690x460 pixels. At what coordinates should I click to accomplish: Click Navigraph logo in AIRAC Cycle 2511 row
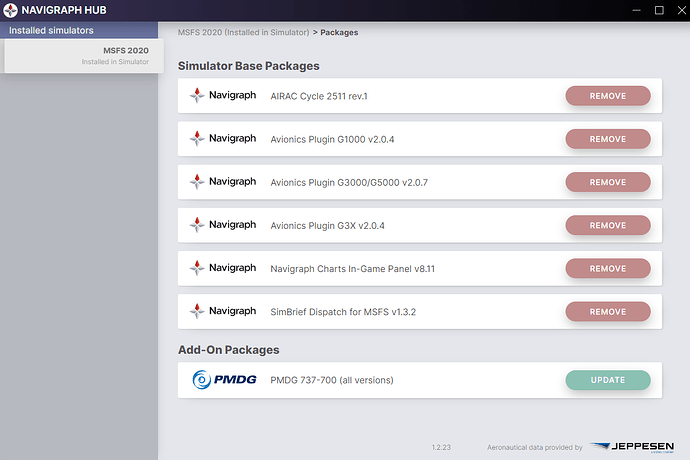coord(223,95)
